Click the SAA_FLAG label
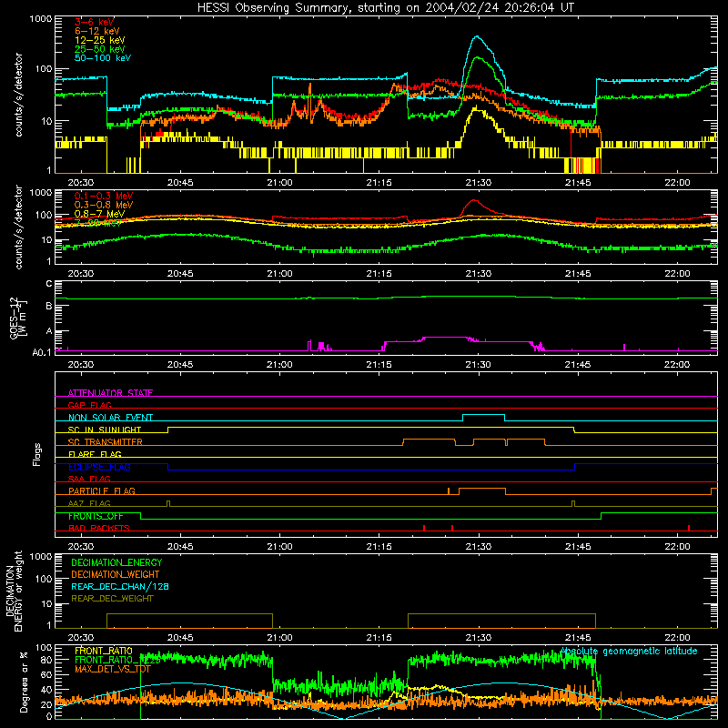Viewport: 728px width, 728px height. coord(89,479)
